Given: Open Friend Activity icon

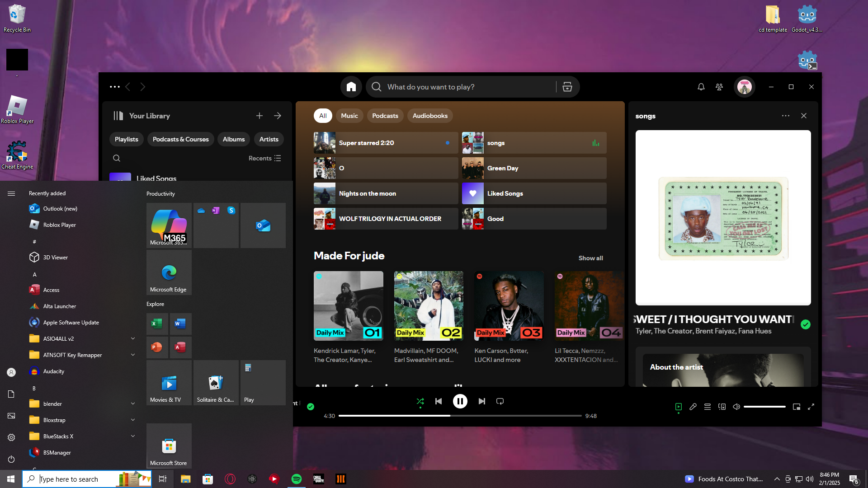Looking at the screenshot, I should pyautogui.click(x=719, y=87).
